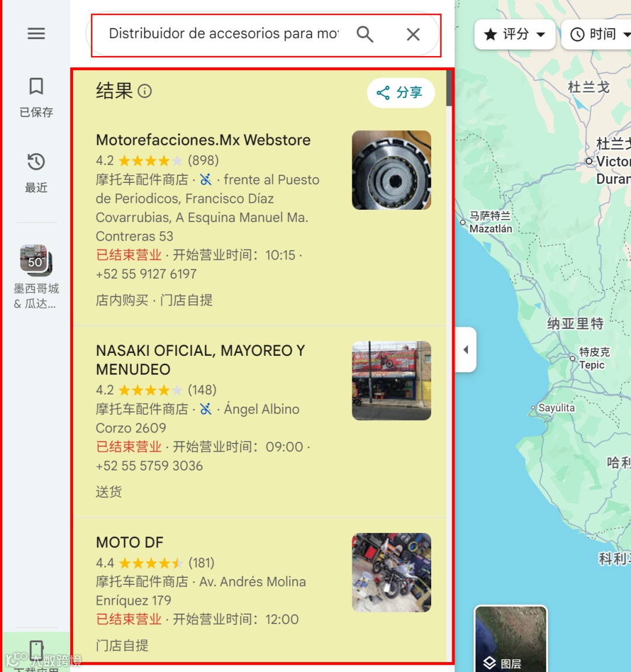Click the 店内购买 · 门店自提 text
Viewport: 631px width, 672px height.
[154, 300]
